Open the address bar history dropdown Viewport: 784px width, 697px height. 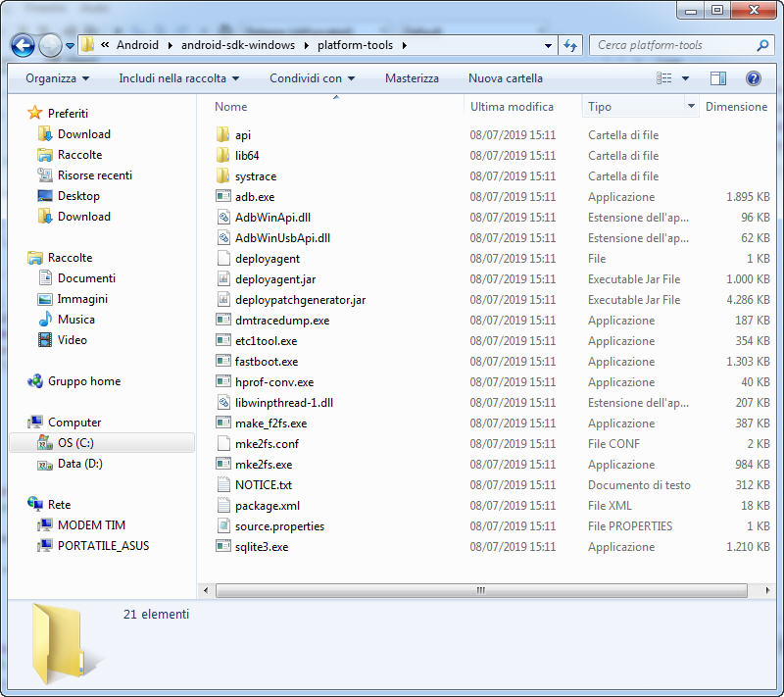(x=548, y=45)
